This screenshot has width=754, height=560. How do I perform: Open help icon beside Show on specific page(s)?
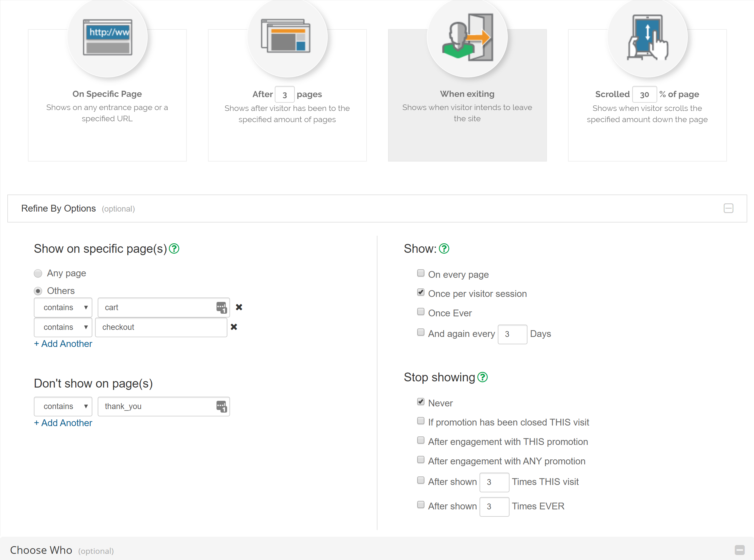click(x=174, y=248)
